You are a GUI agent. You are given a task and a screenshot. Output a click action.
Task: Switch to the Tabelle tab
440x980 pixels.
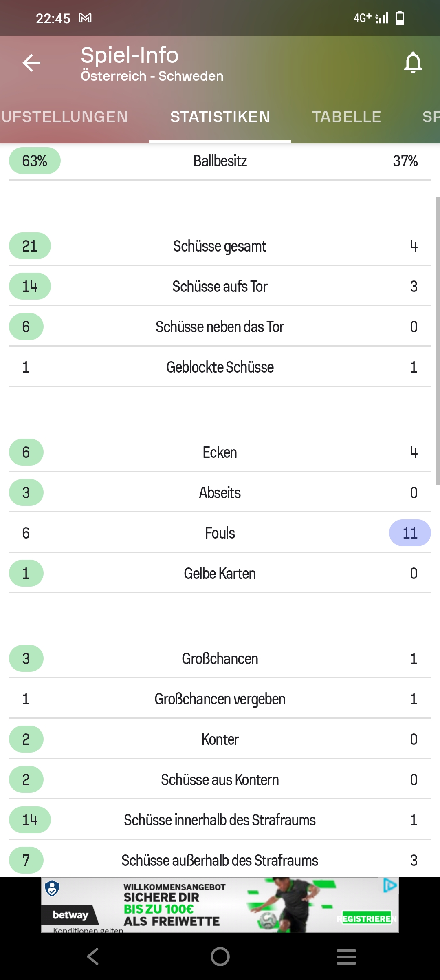346,117
